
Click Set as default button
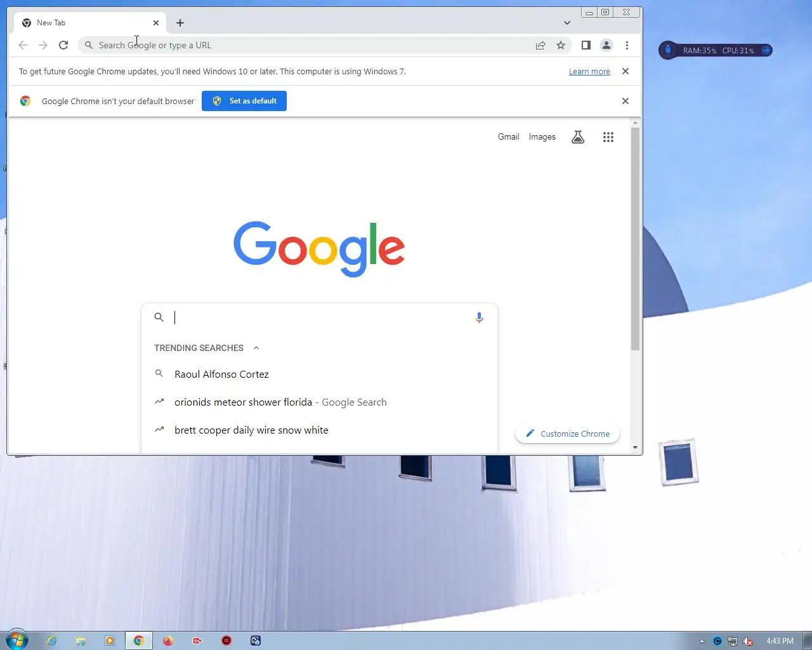[x=244, y=101]
